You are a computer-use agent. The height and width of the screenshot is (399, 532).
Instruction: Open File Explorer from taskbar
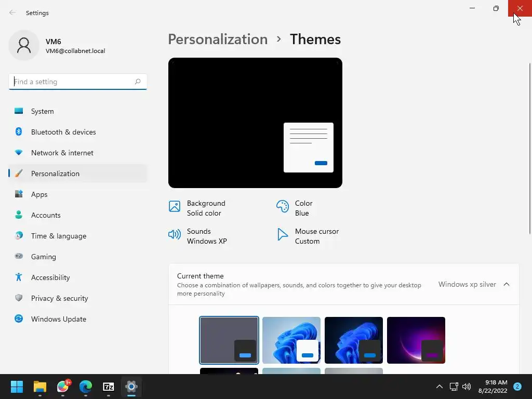(x=39, y=387)
